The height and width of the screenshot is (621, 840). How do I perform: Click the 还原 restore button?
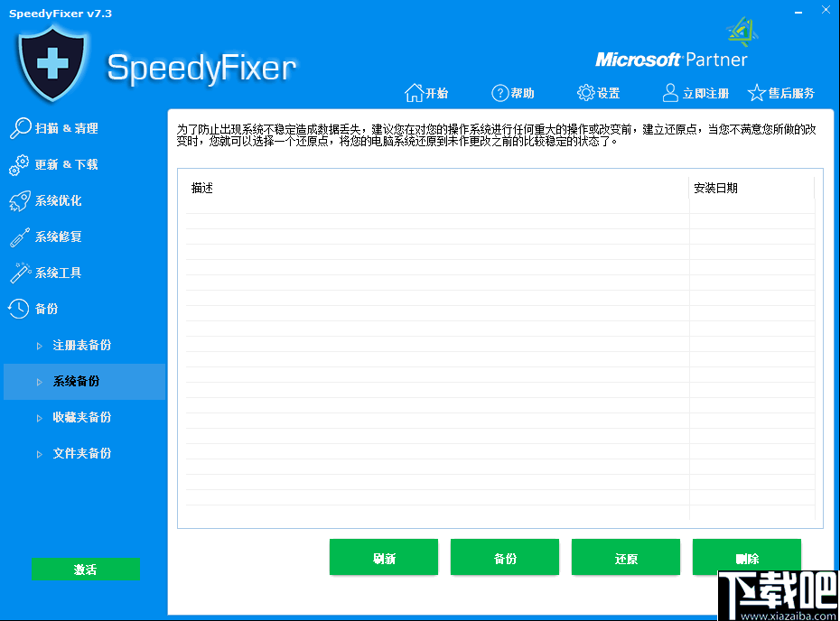(625, 557)
